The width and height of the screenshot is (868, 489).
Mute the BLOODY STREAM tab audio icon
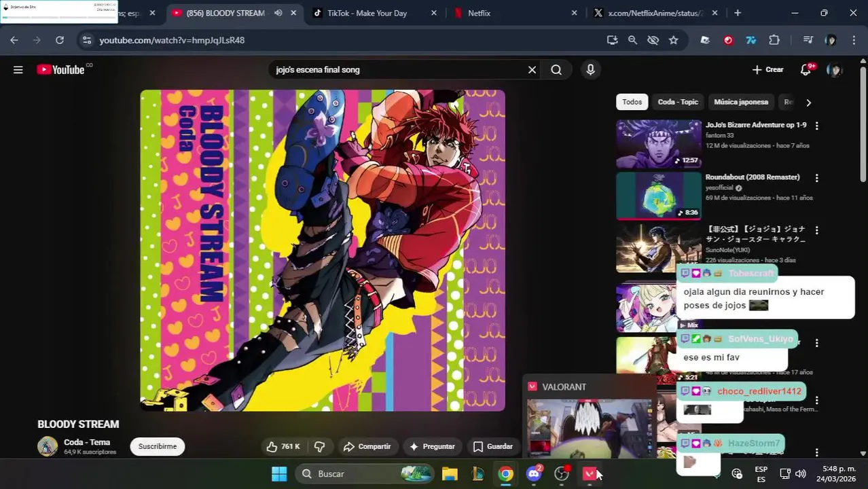(x=278, y=13)
